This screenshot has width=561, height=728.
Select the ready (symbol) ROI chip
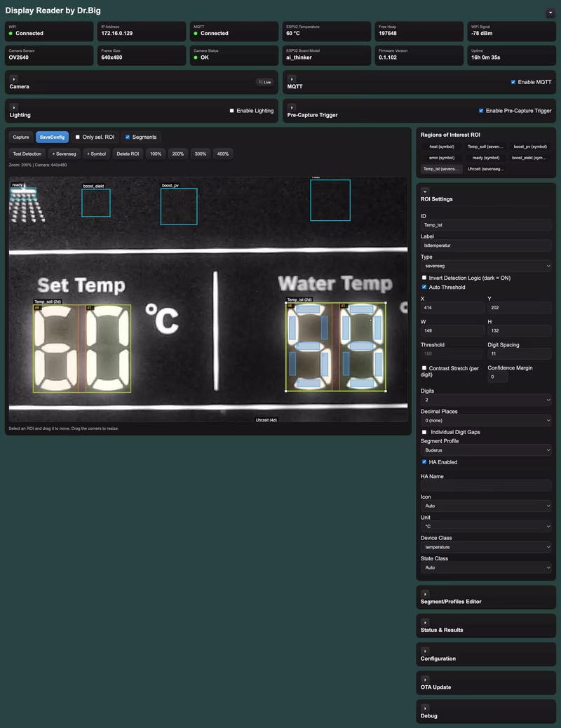coord(486,158)
